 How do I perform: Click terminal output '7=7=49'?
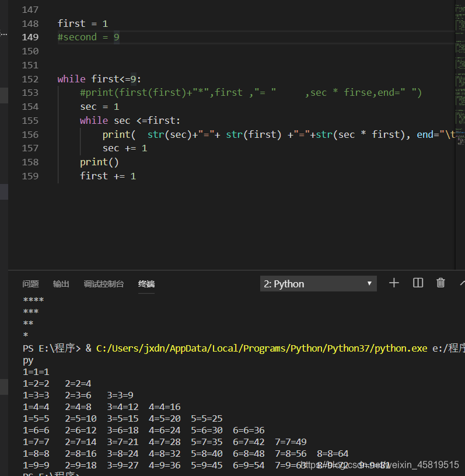[291, 442]
